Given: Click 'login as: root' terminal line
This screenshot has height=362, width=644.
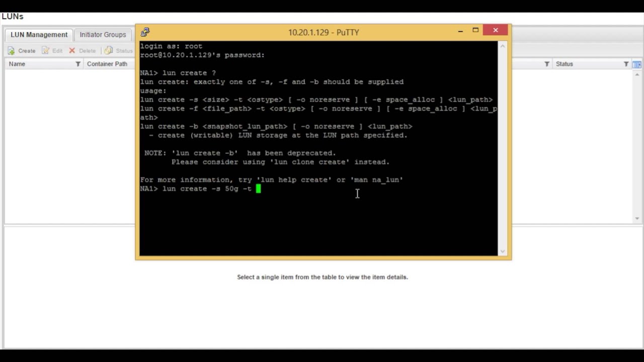Looking at the screenshot, I should 171,46.
